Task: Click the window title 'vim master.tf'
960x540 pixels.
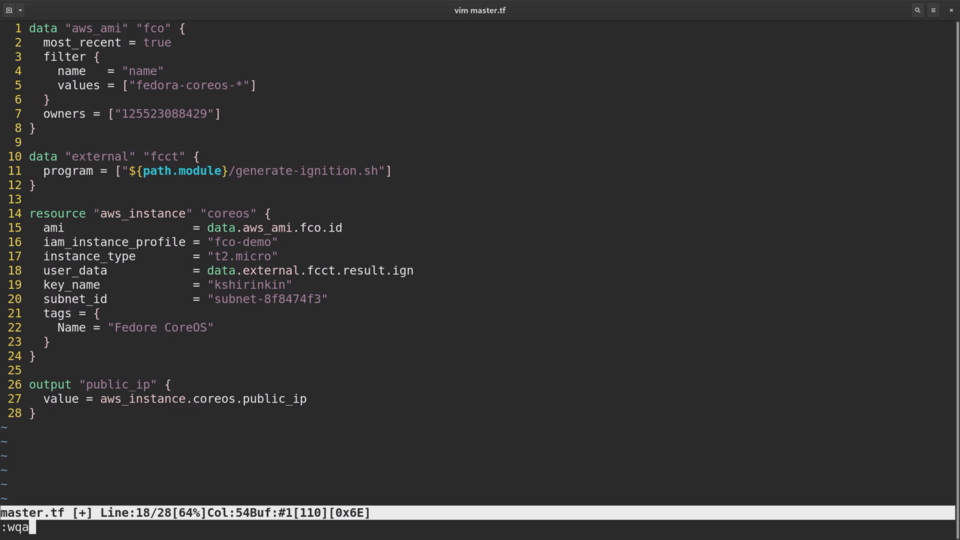Action: coord(479,10)
